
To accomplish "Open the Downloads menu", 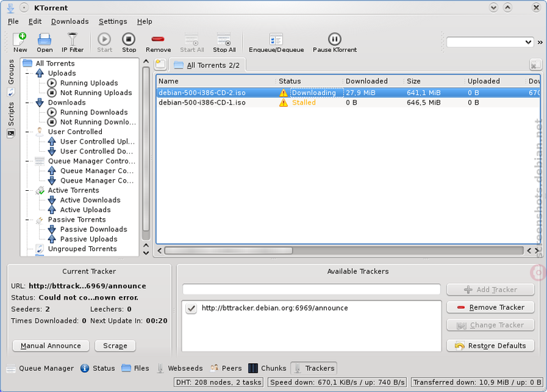I will click(x=70, y=22).
